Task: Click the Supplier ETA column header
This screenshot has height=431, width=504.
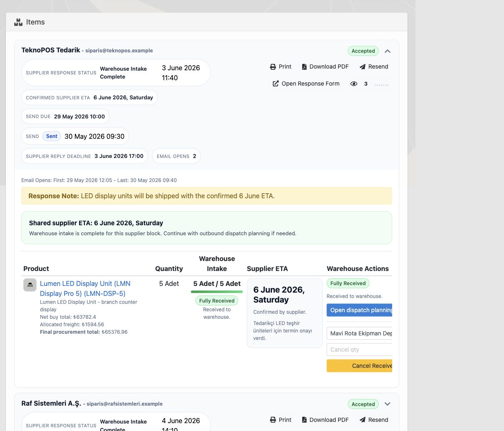Action: pyautogui.click(x=267, y=268)
